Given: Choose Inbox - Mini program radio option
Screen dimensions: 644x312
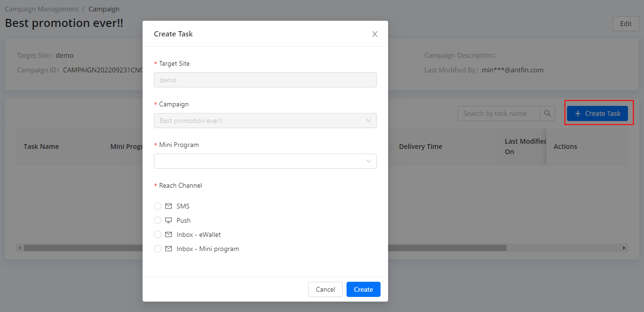Looking at the screenshot, I should tap(158, 249).
